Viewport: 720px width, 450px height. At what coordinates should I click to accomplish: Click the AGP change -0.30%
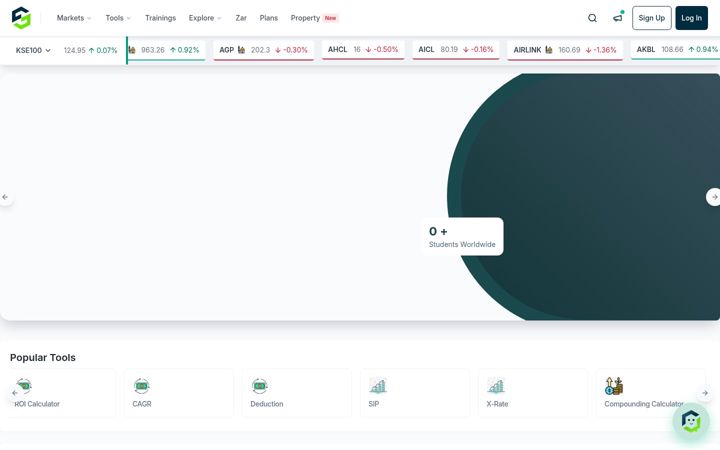pos(291,50)
